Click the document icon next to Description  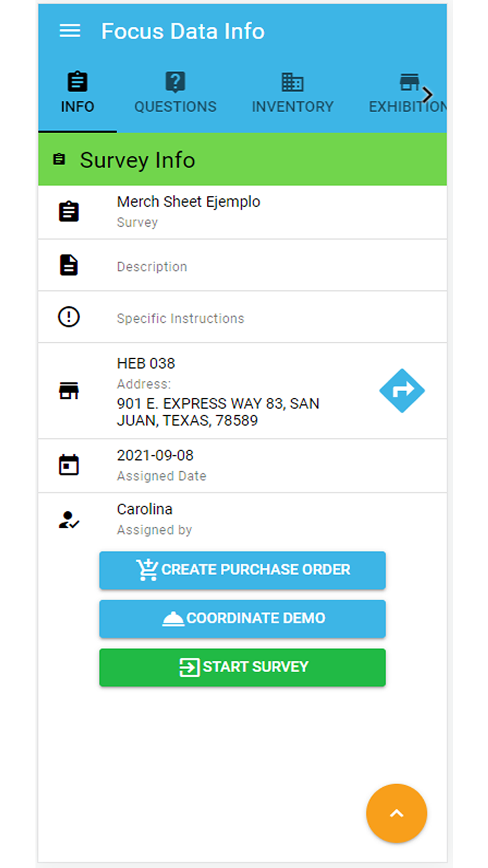pyautogui.click(x=69, y=266)
